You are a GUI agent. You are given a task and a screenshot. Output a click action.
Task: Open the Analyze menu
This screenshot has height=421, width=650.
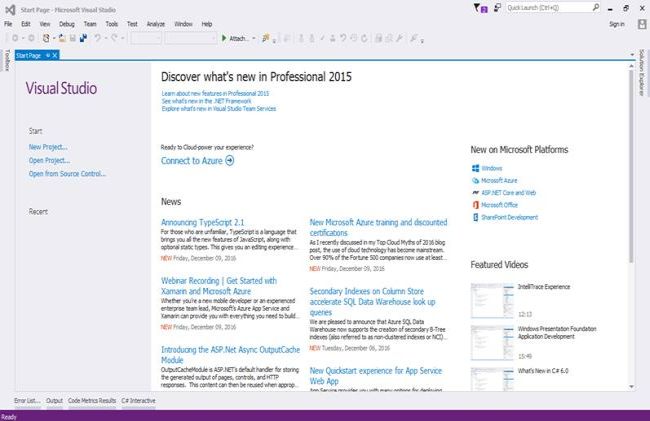(x=156, y=24)
